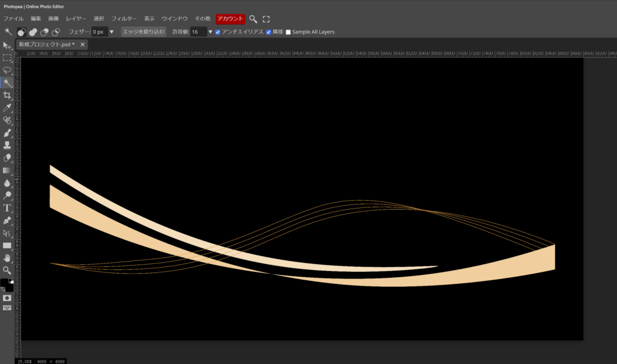Enable Sample All Layers checkbox
The image size is (617, 364).
(x=288, y=32)
